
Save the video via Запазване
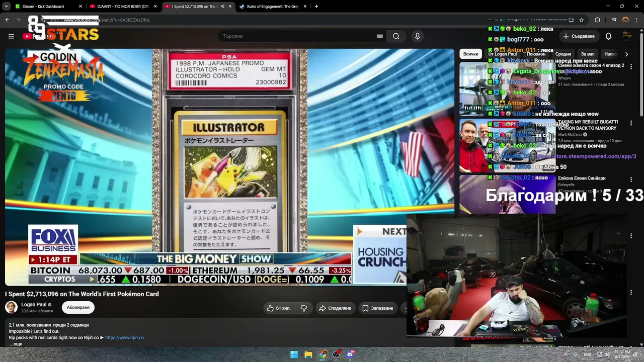coord(378,308)
